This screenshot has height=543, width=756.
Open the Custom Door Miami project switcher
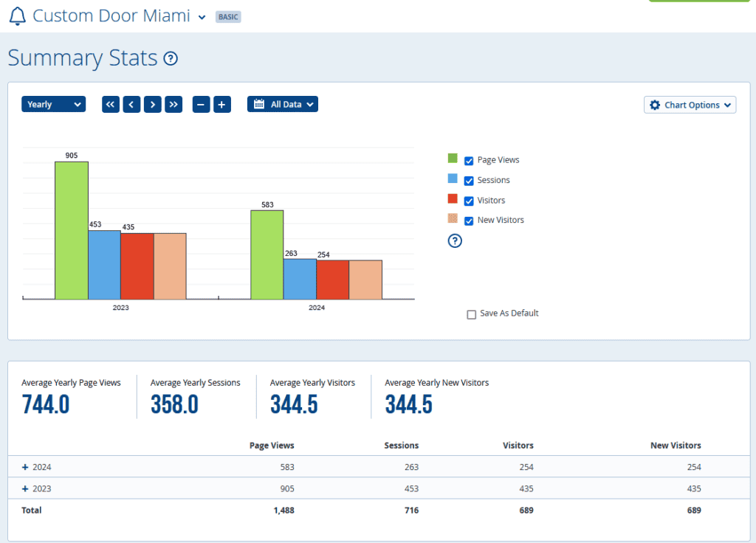tap(202, 17)
